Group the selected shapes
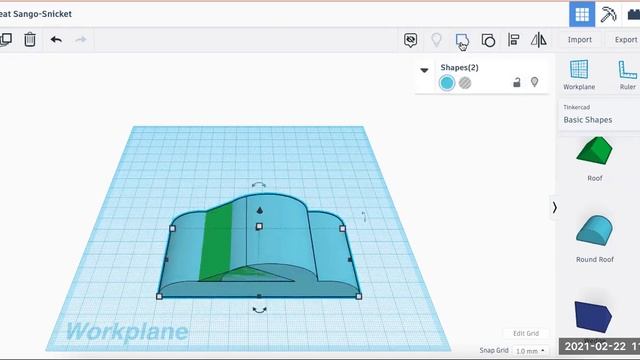Screen dimensions: 640x360 click(x=462, y=40)
